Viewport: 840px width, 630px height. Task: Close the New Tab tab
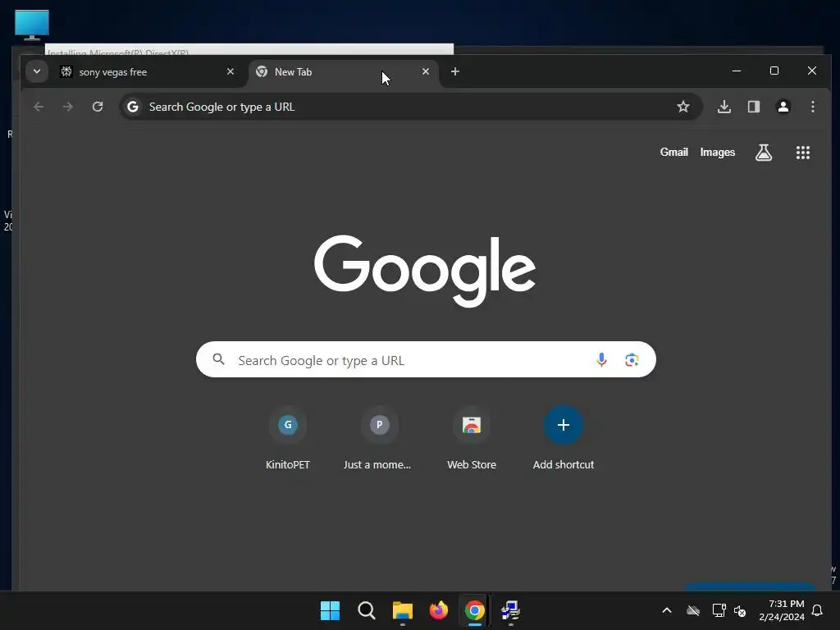(426, 71)
